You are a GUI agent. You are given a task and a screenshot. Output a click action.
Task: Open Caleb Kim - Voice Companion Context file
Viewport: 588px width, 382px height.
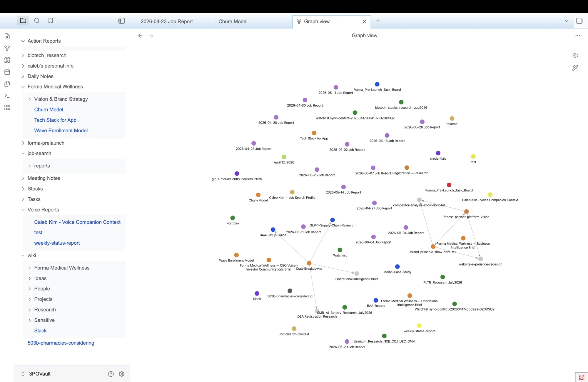point(77,222)
